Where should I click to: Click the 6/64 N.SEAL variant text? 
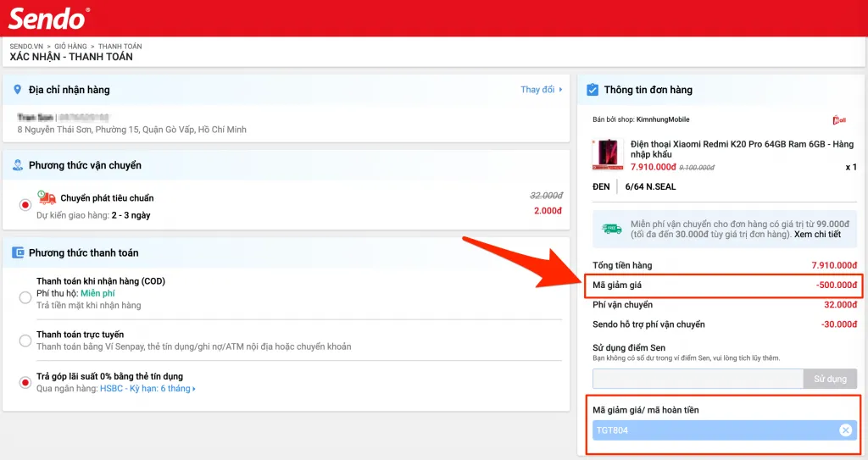[x=650, y=186]
